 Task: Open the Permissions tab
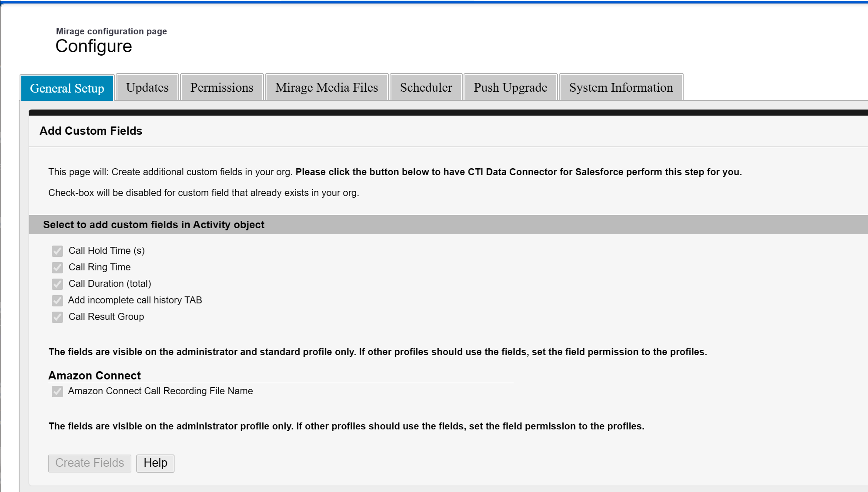point(222,87)
